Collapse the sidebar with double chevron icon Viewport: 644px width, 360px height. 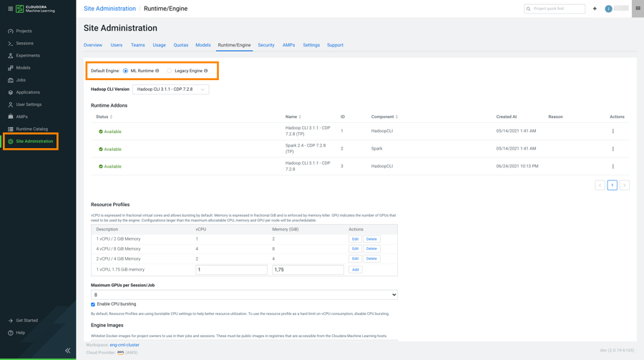[68, 351]
